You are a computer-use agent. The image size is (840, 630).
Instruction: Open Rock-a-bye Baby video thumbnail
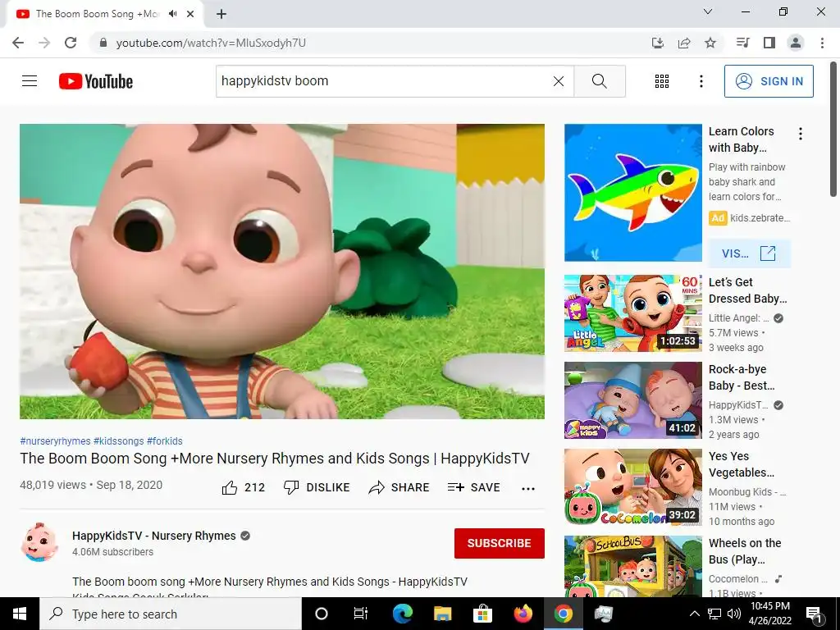pyautogui.click(x=632, y=400)
